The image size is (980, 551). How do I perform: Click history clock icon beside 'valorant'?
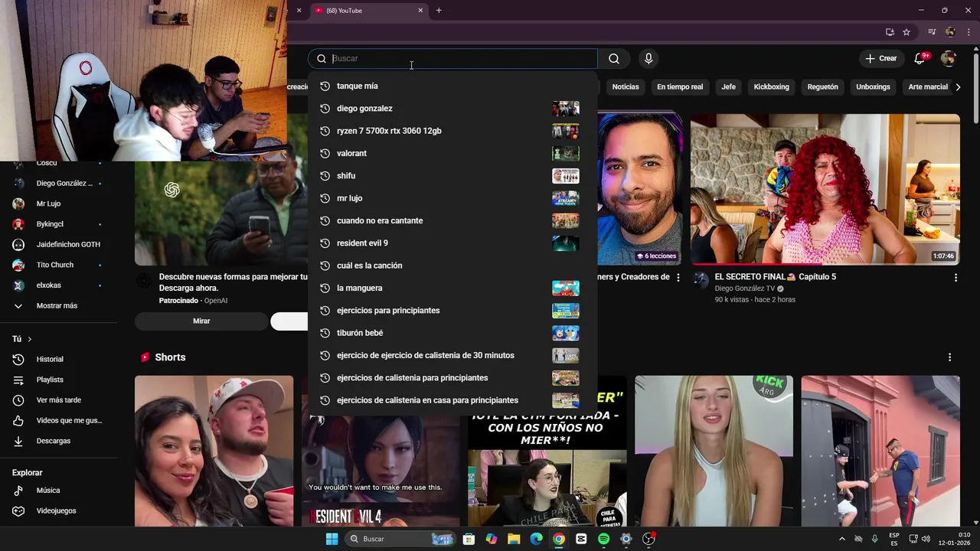pyautogui.click(x=325, y=153)
